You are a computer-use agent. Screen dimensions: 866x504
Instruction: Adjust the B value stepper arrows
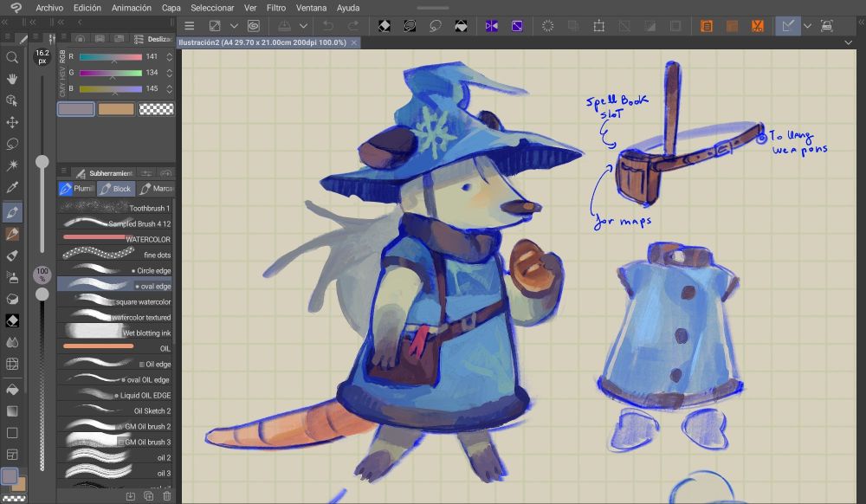tap(169, 88)
